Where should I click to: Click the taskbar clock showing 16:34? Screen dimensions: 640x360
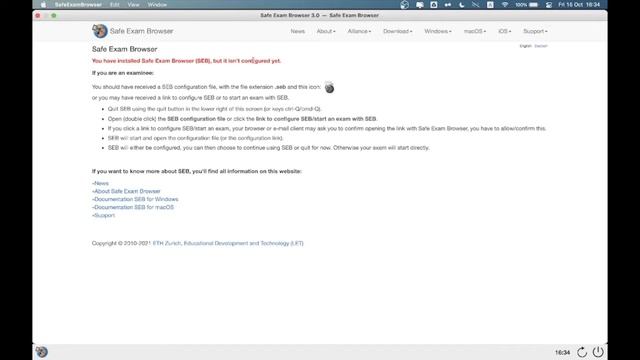click(x=562, y=352)
